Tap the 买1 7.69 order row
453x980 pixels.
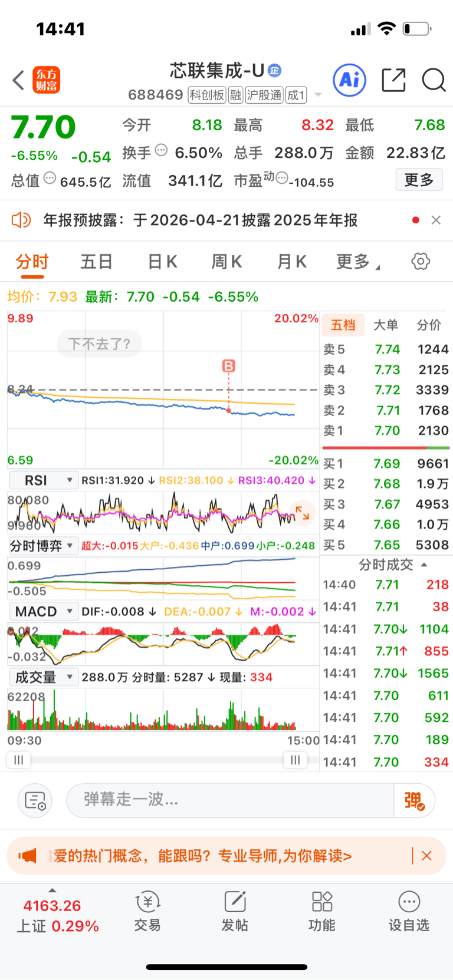[386, 464]
